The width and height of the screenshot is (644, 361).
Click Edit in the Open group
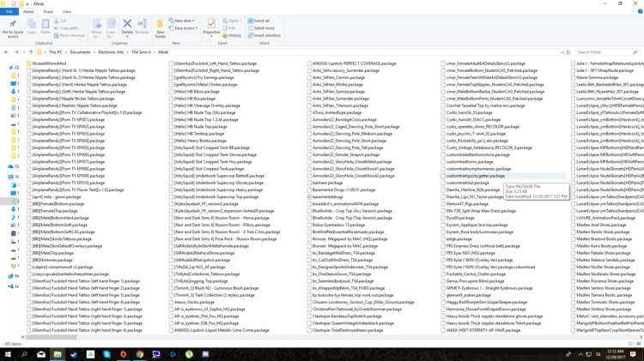[229, 28]
